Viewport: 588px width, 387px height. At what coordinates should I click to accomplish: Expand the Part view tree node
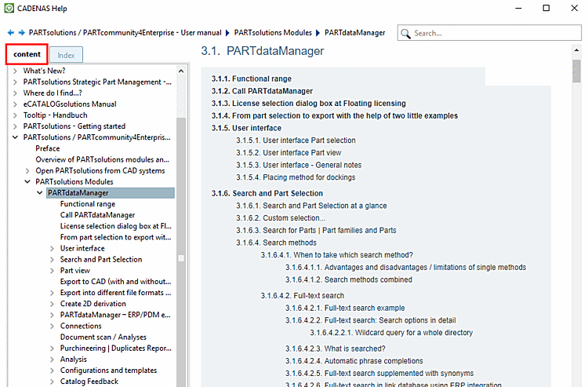pos(52,271)
